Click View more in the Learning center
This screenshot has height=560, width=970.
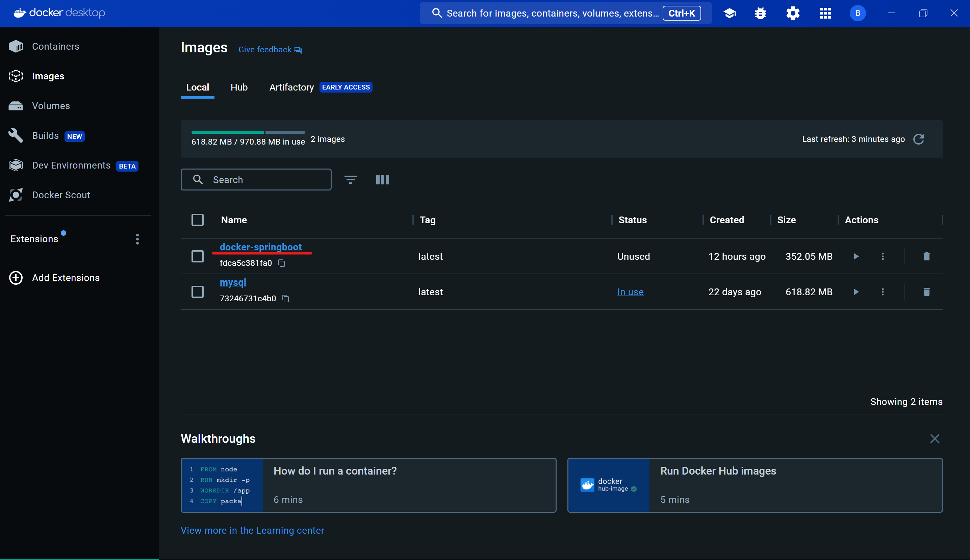(252, 530)
